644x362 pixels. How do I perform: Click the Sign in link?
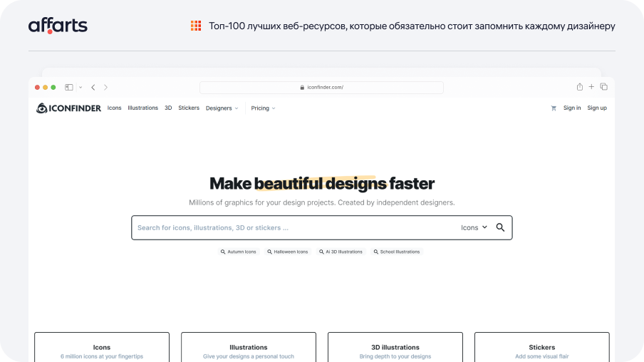[572, 108]
